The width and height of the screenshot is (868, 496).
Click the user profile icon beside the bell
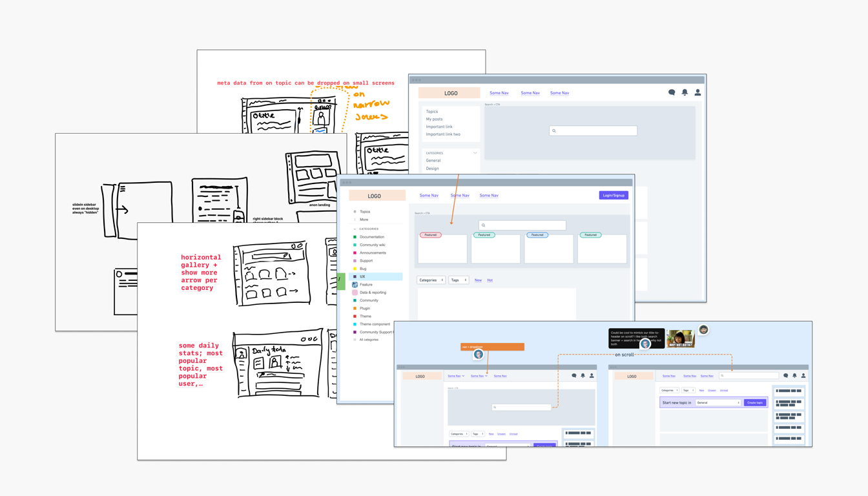[x=697, y=92]
